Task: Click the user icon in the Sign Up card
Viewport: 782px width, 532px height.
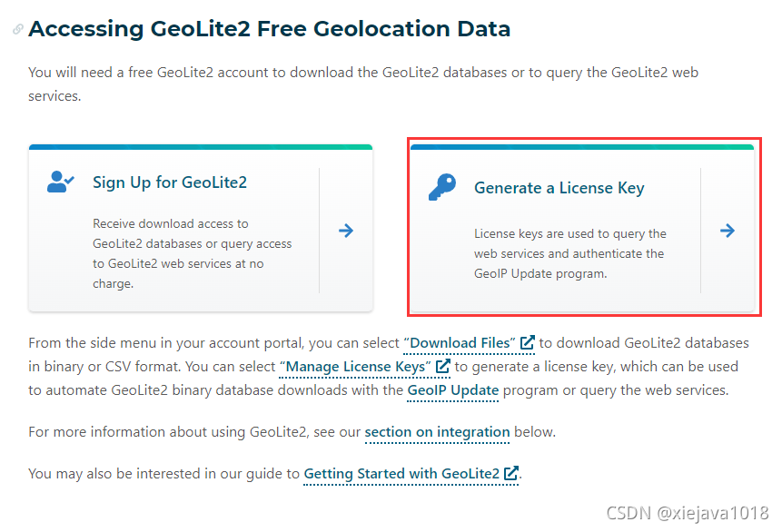Action: click(x=62, y=182)
